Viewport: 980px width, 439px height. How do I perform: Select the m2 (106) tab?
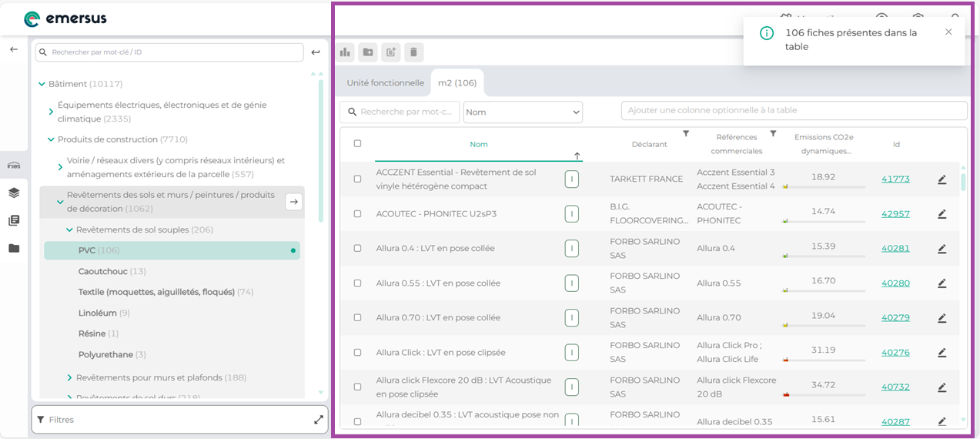pos(457,82)
